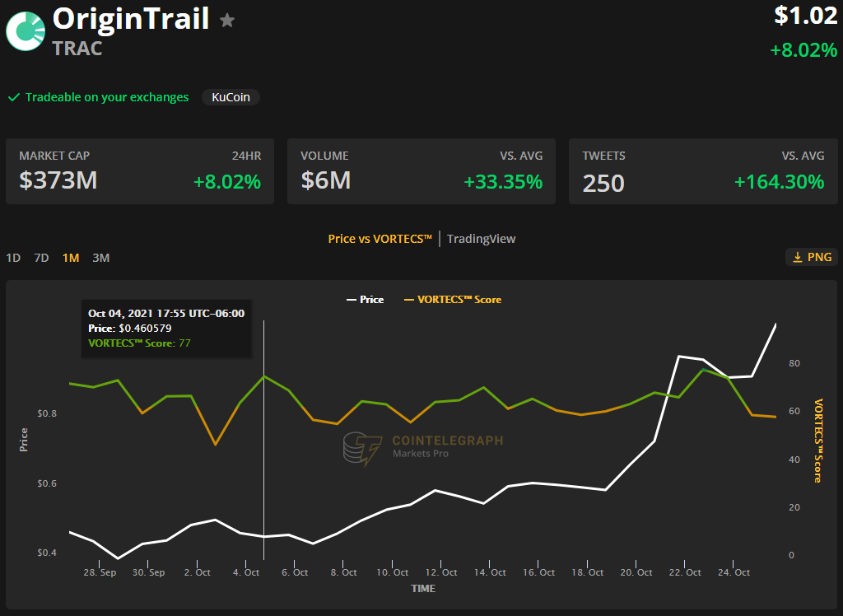Click the 12. Oct date on the time axis
The width and height of the screenshot is (843, 616).
tap(441, 572)
